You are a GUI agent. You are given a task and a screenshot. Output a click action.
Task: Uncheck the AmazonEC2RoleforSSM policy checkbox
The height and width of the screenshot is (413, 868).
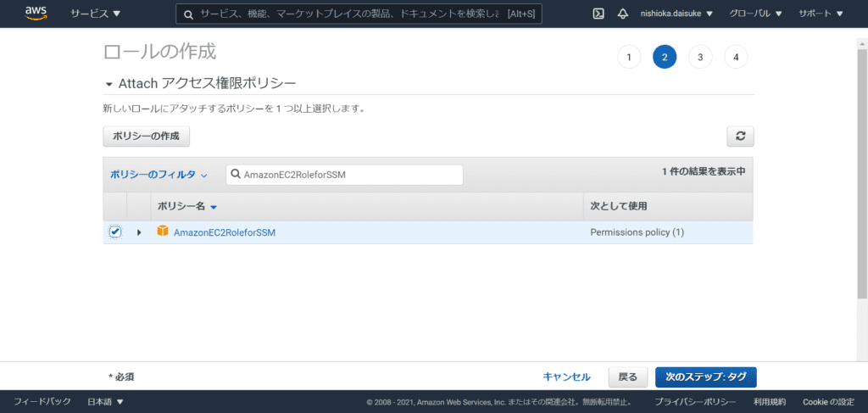click(x=115, y=232)
